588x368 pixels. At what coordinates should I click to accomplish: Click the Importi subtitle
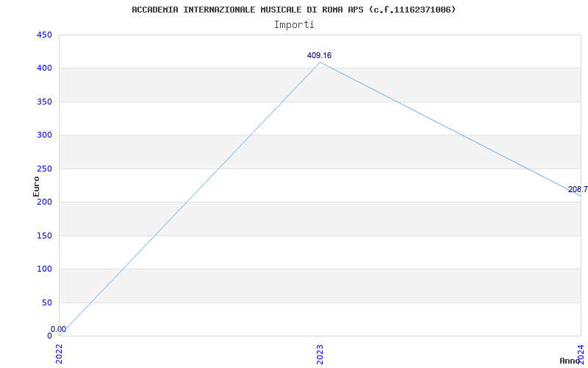[294, 25]
